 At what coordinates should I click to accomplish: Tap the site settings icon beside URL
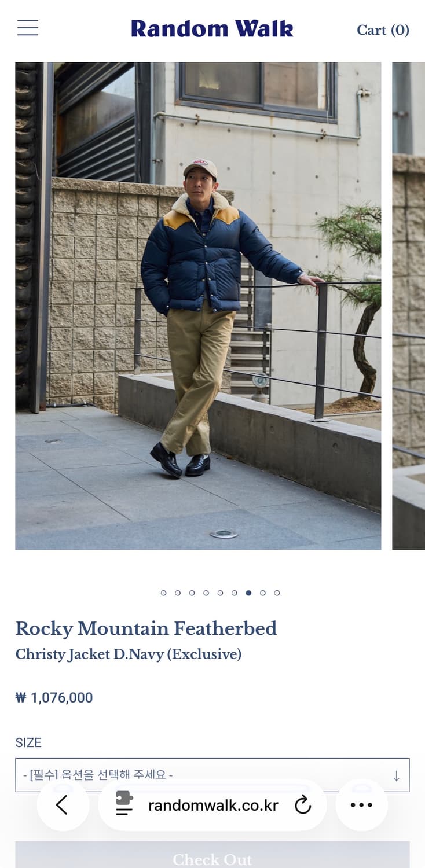point(124,804)
